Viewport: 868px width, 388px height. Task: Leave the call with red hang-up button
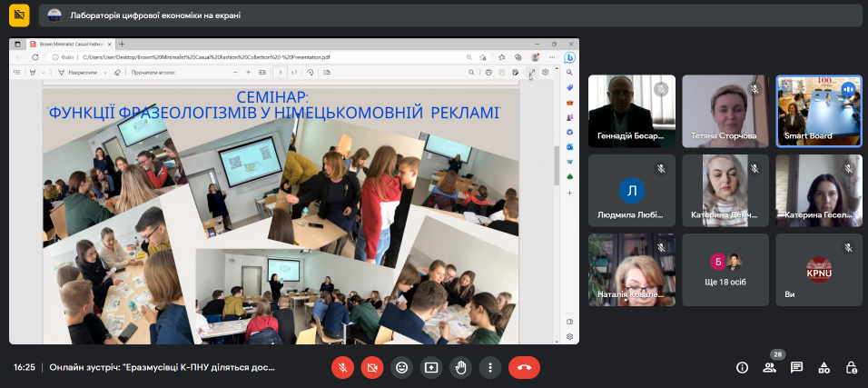pos(524,368)
